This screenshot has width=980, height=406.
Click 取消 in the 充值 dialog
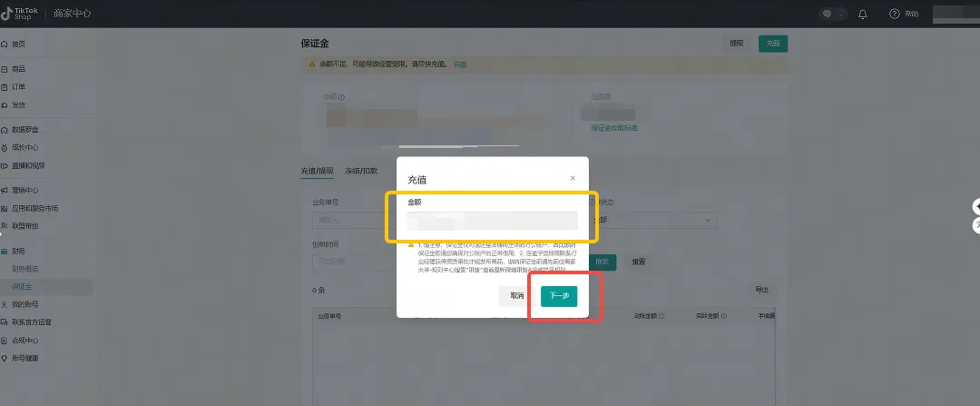click(x=517, y=296)
